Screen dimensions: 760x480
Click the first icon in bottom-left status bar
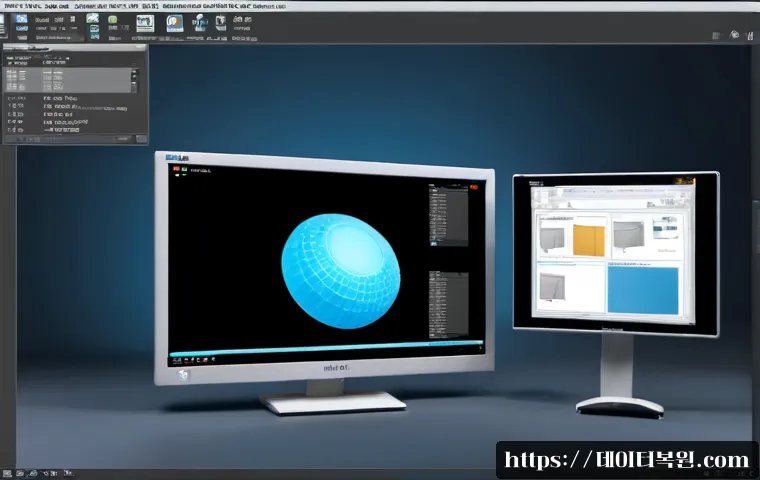click(x=7, y=473)
